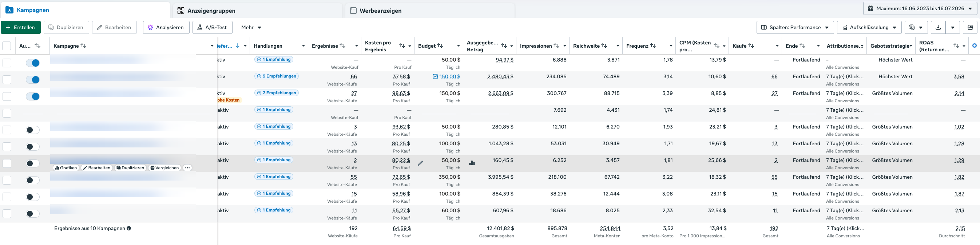Sort by the ROAS column arrows
The height and width of the screenshot is (245, 980).
pos(956,46)
